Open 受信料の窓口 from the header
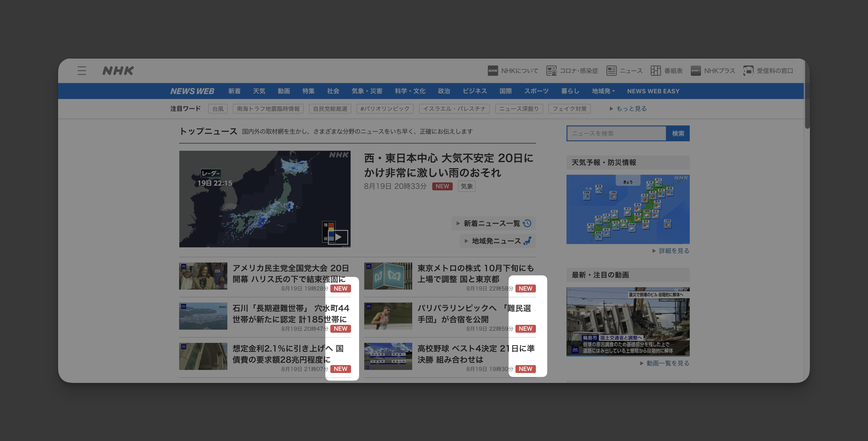 (x=768, y=71)
